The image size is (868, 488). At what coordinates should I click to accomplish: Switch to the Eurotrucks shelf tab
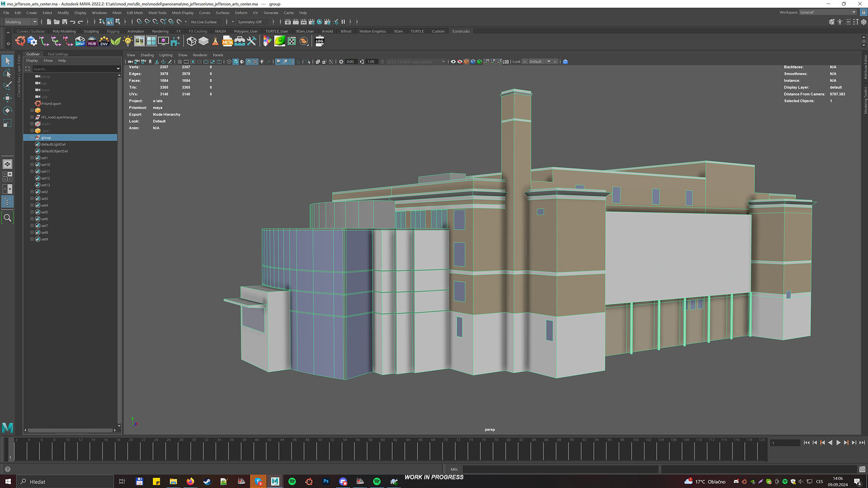461,32
